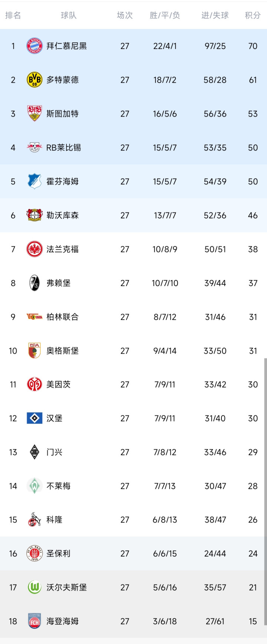Click the vertical scrollbar on right edge
Image resolution: width=267 pixels, height=644 pixels.
(x=265, y=490)
